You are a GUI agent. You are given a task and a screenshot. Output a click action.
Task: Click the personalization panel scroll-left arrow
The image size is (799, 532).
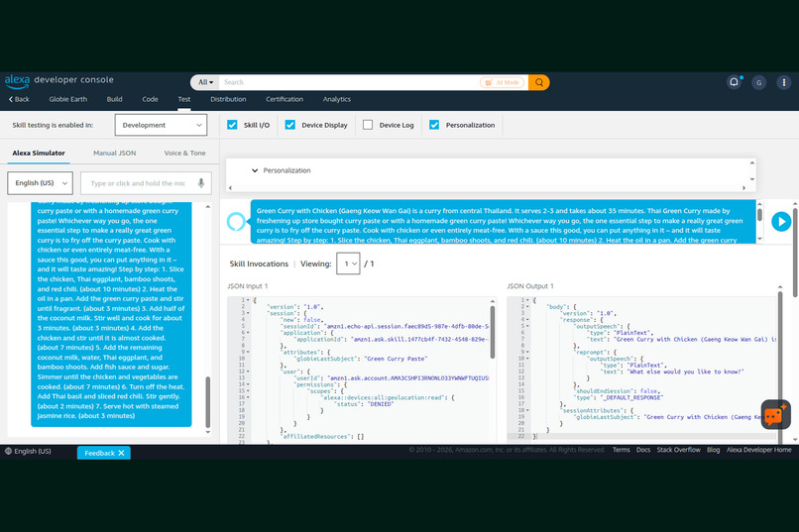(230, 188)
